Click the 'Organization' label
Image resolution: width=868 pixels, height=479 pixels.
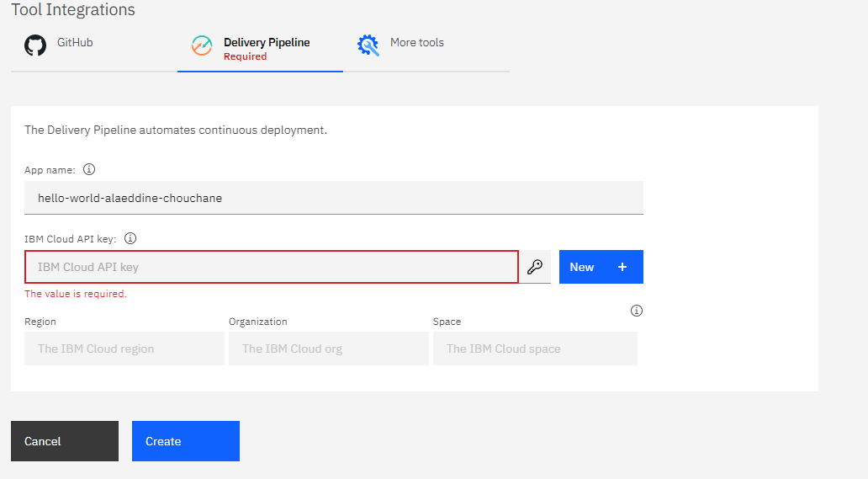[x=258, y=322]
